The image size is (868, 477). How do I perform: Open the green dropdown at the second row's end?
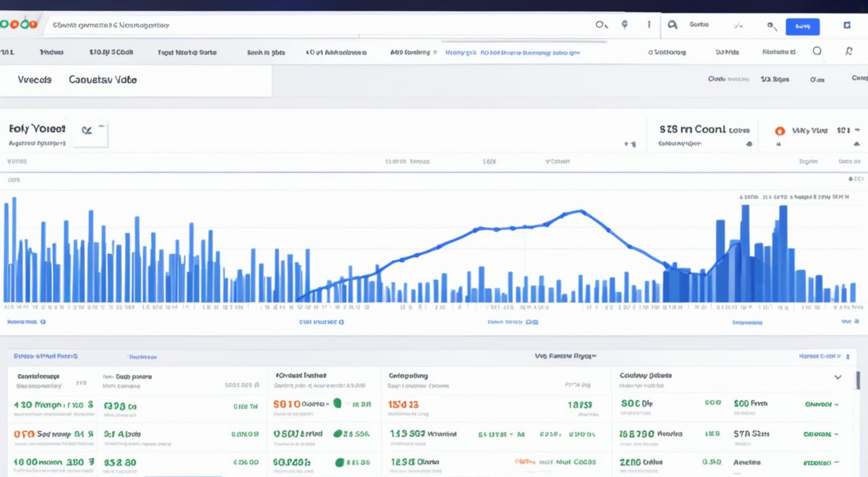tap(820, 434)
